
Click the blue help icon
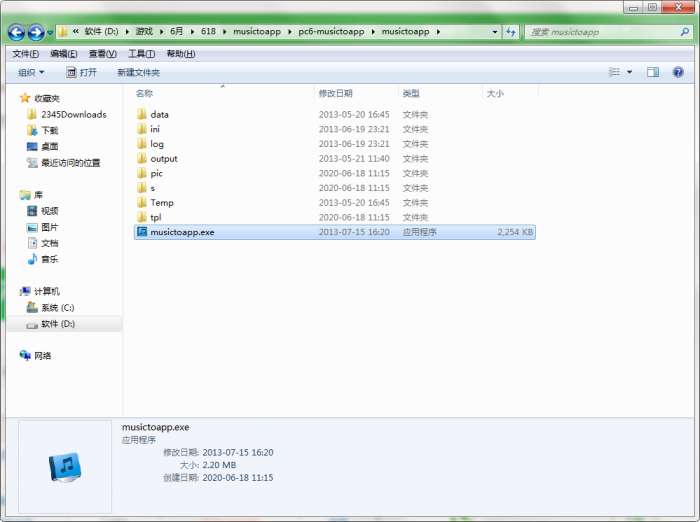coord(678,72)
